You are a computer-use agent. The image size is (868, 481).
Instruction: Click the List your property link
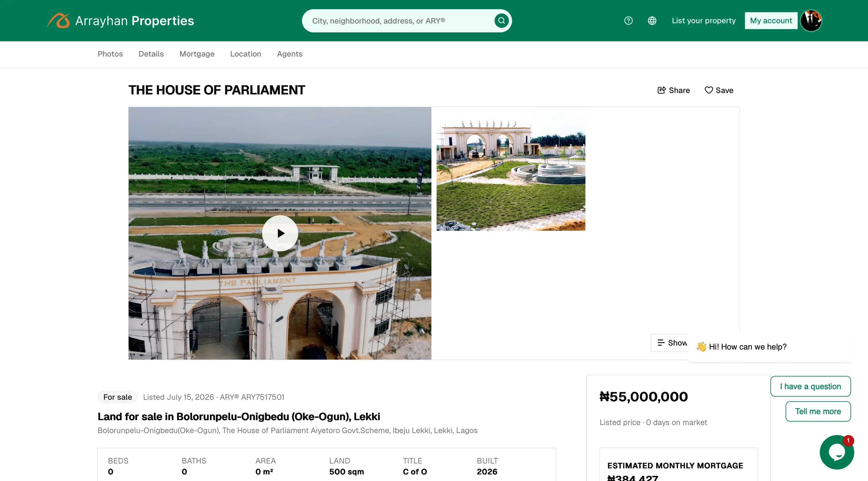click(x=704, y=21)
